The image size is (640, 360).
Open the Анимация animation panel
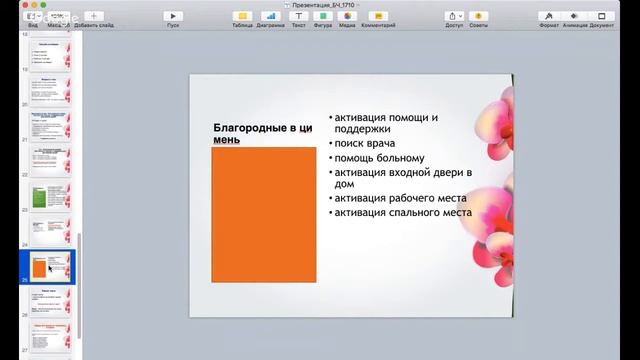tap(574, 16)
